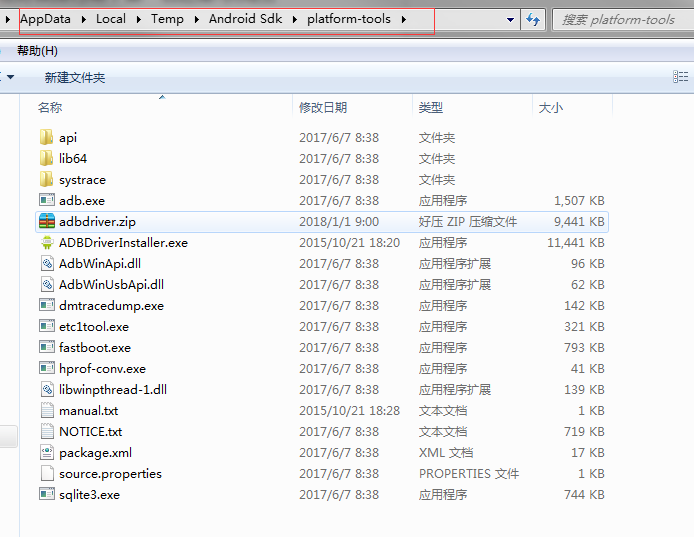Select the systrace folder icon

47,180
